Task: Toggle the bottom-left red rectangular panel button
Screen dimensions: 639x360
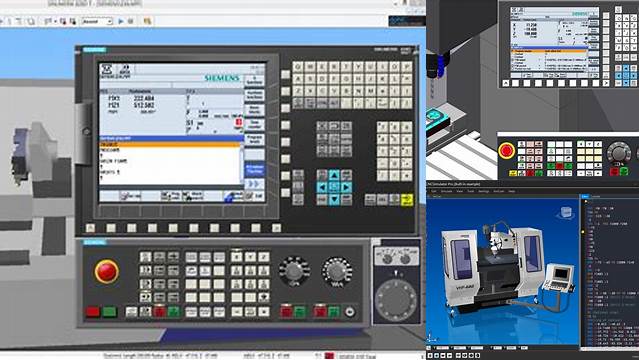Action: tap(93, 312)
